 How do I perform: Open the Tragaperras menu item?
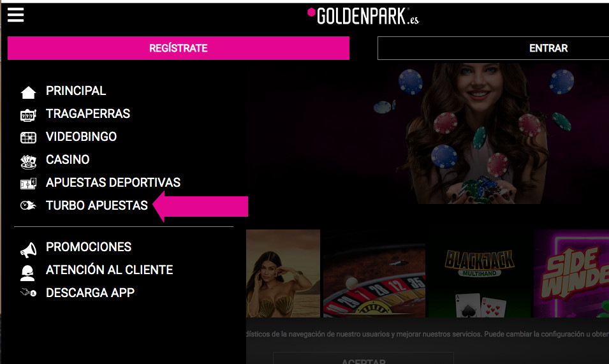(x=88, y=113)
